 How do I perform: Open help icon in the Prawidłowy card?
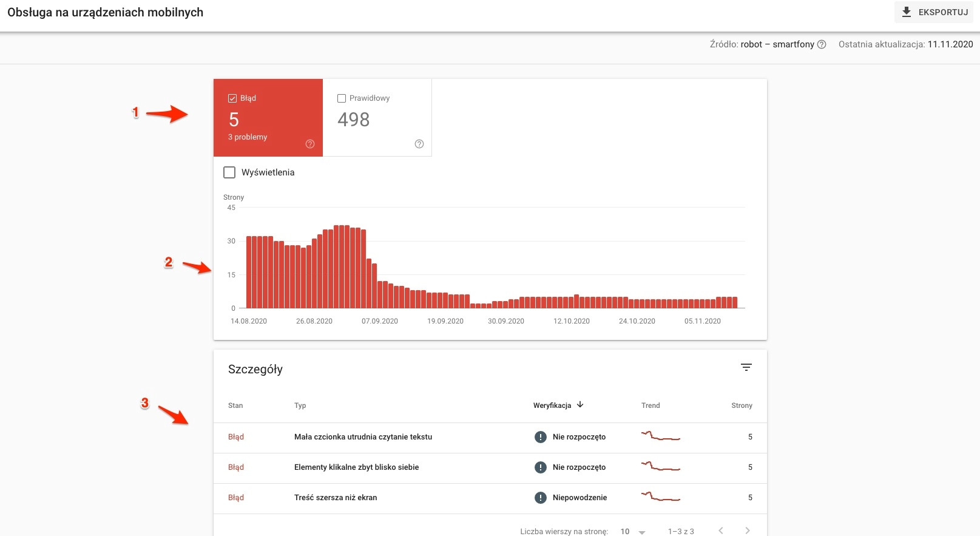(x=419, y=144)
